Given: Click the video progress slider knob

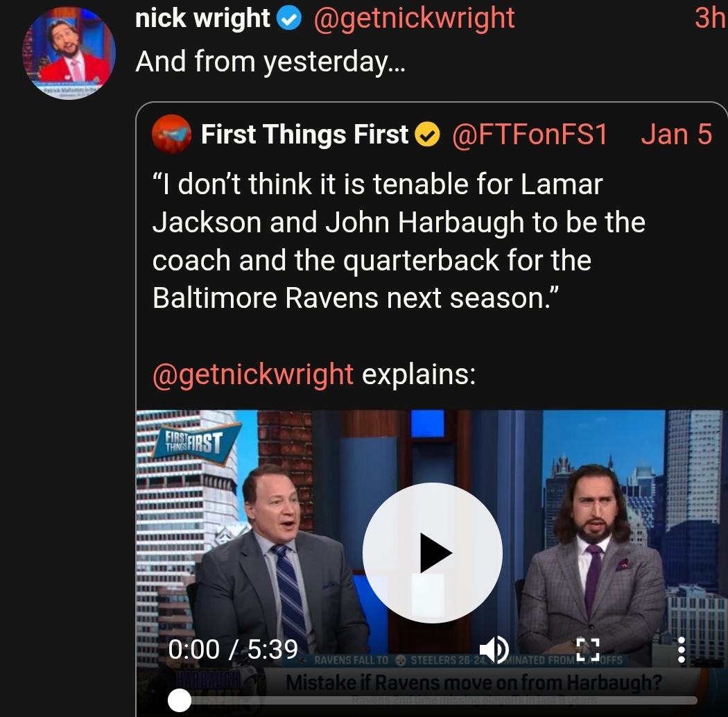Looking at the screenshot, I should (x=179, y=700).
